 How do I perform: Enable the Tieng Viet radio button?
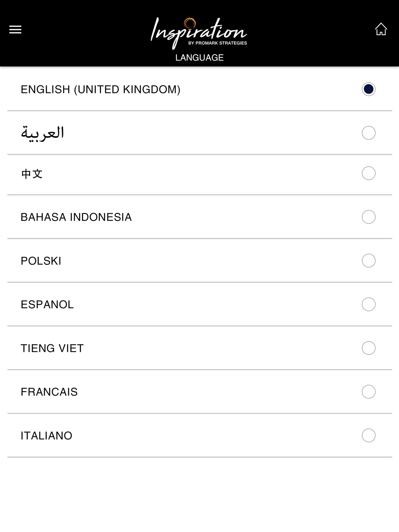pos(369,348)
